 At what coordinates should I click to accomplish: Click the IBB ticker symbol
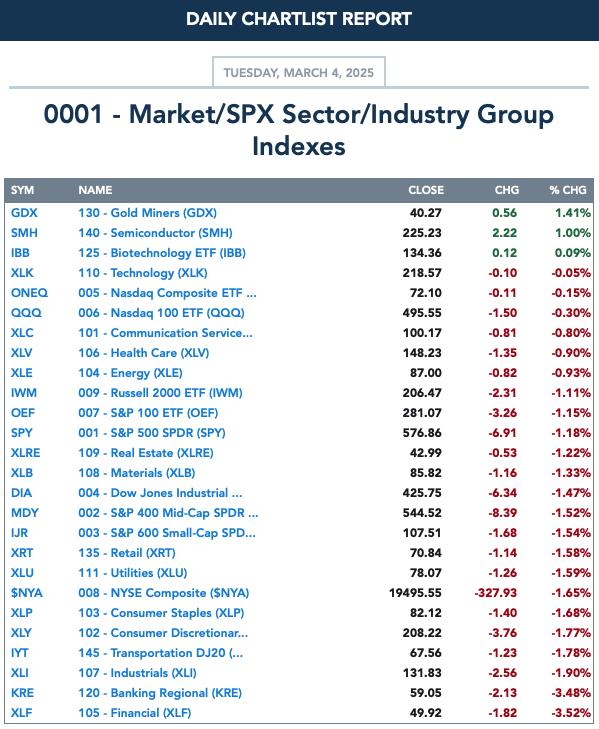[x=20, y=253]
